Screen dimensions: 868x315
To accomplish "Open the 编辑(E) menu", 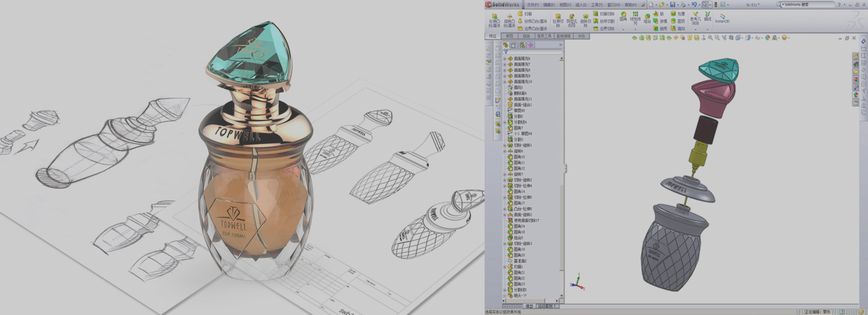I will coord(549,5).
